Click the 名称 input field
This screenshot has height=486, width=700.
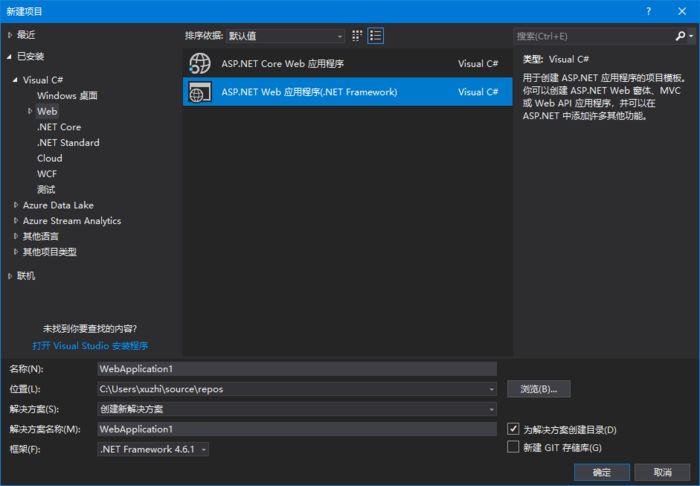297,369
